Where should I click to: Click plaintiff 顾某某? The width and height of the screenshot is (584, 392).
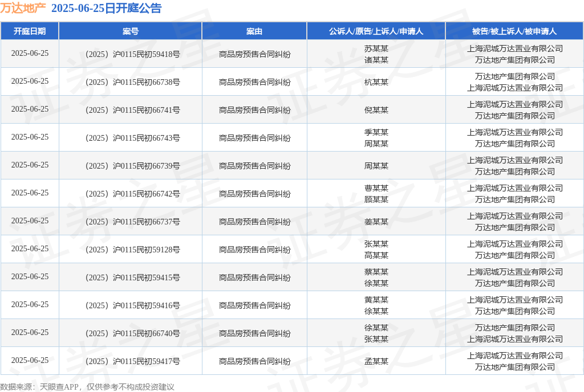pos(376,199)
